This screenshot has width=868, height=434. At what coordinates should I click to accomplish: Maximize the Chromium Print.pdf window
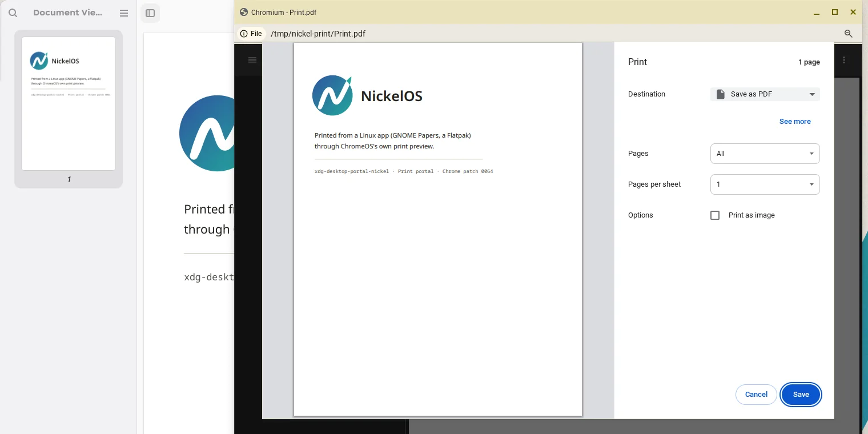coord(835,12)
